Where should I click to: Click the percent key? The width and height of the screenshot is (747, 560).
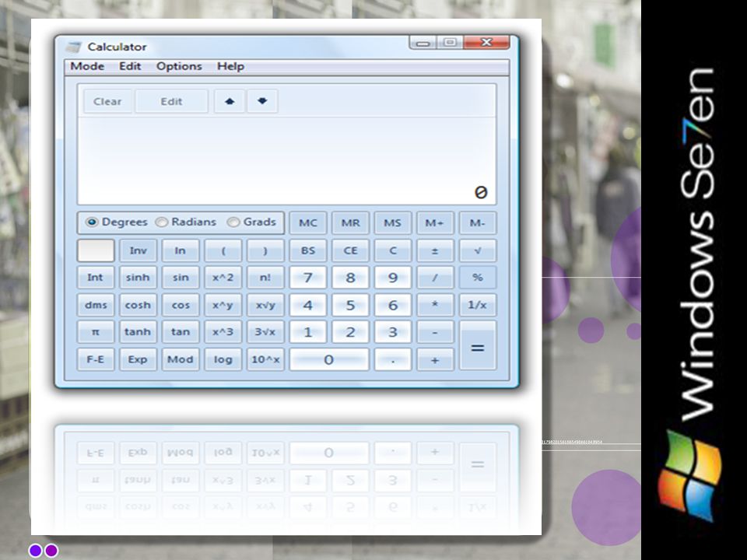477,278
